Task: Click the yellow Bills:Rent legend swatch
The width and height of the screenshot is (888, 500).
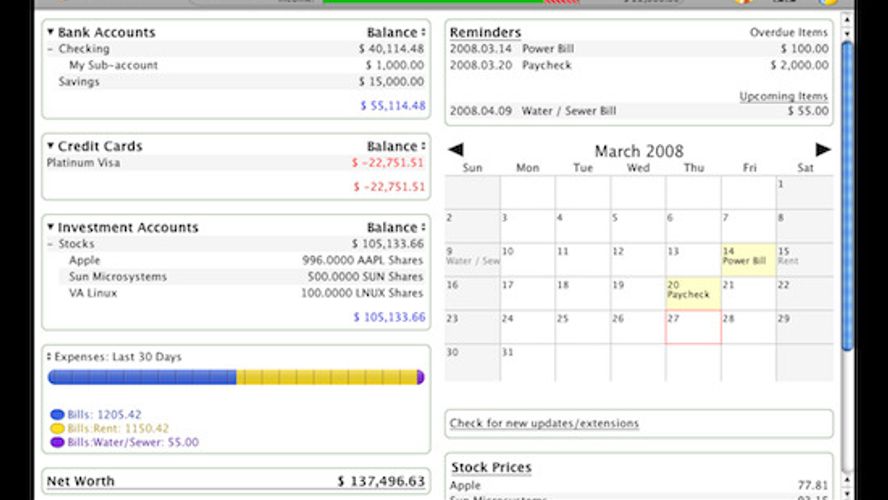Action: [57, 429]
